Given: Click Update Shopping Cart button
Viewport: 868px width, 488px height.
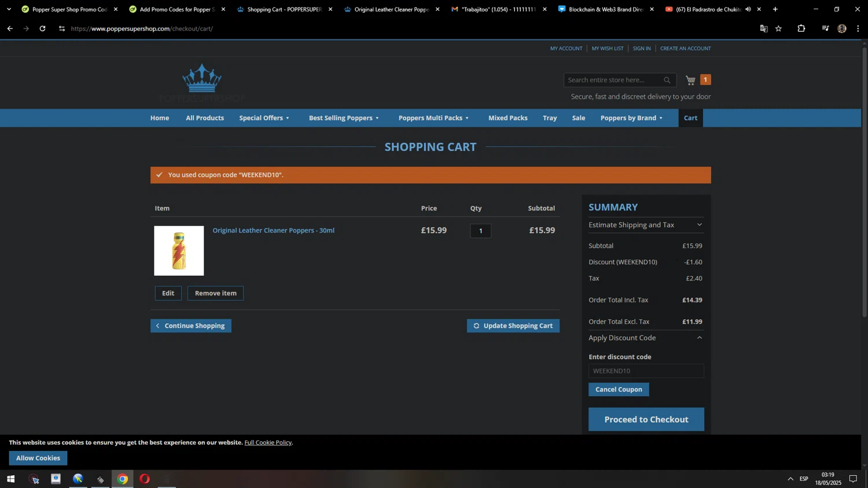Looking at the screenshot, I should (x=513, y=326).
